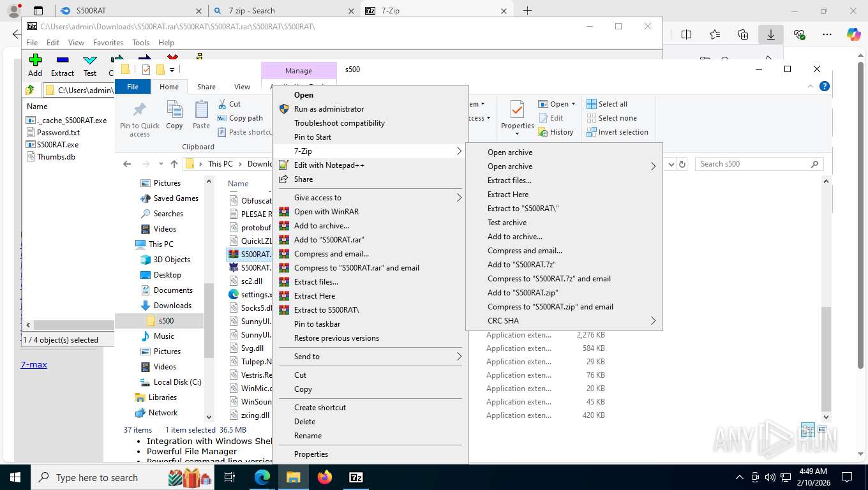Open the Recent locations dropdown arrow
The image size is (868, 490).
pyautogui.click(x=160, y=164)
